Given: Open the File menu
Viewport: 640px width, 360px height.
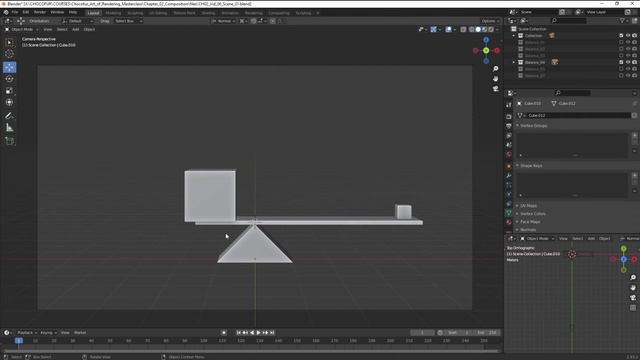Looking at the screenshot, I should 15,12.
